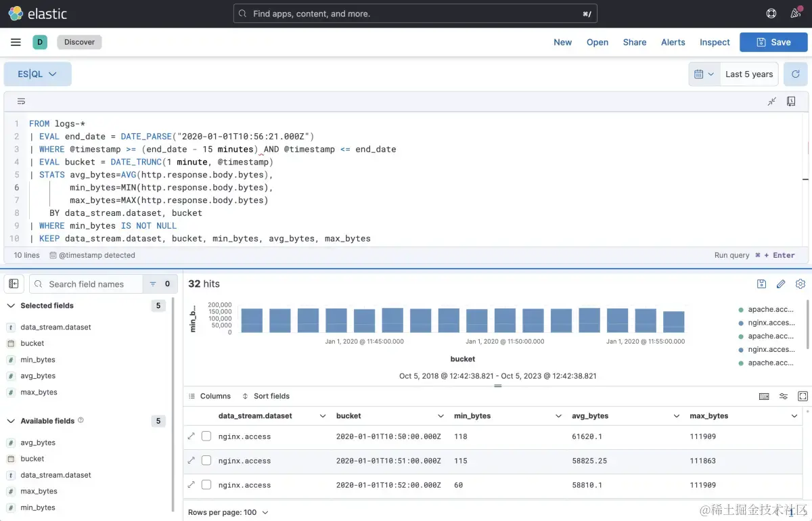This screenshot has height=521, width=812.
Task: Click the search magnifier in global search
Action: click(242, 14)
